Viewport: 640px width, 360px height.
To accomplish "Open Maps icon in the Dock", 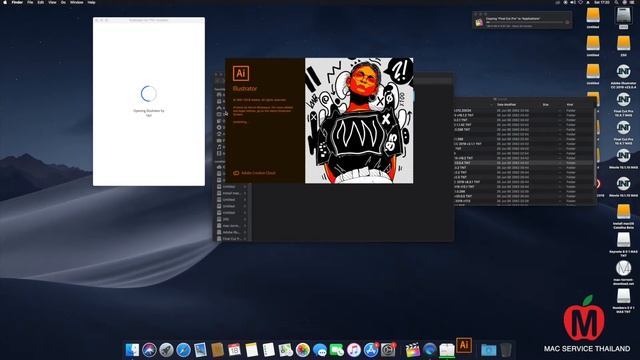I will click(x=286, y=350).
